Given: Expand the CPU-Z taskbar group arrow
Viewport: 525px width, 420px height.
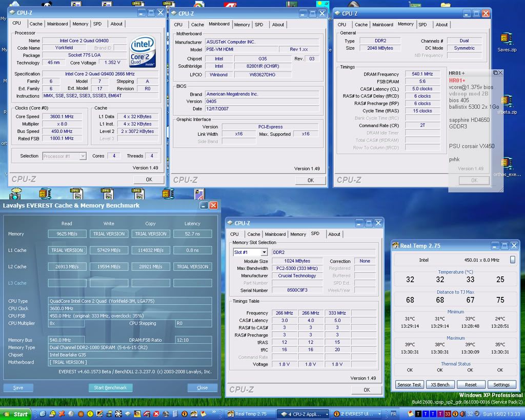Looking at the screenshot, I should tap(327, 414).
